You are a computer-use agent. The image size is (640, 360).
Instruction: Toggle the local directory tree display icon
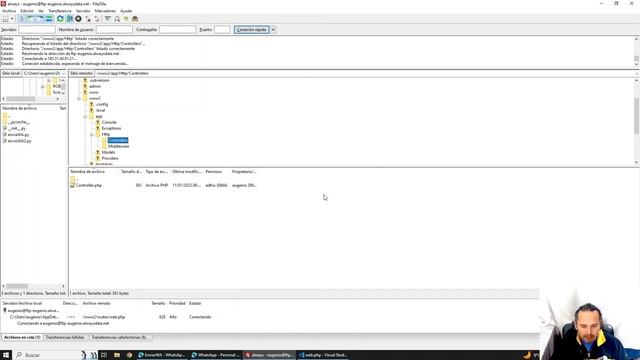[x=31, y=19]
